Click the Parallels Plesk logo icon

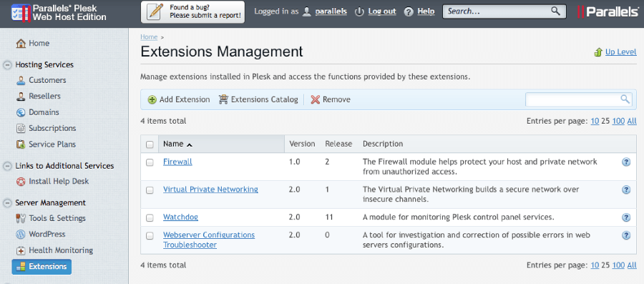(x=21, y=13)
